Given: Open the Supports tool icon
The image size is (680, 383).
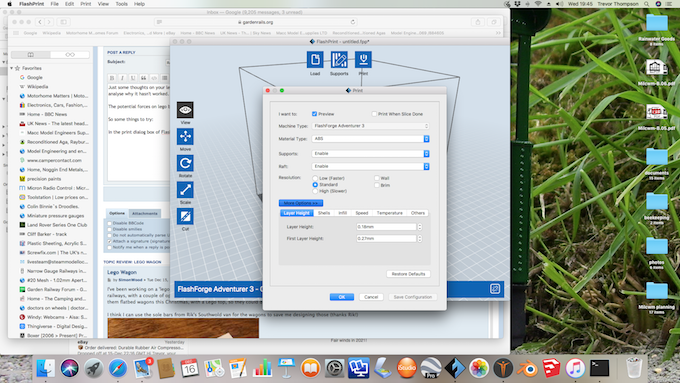Looking at the screenshot, I should (x=339, y=59).
